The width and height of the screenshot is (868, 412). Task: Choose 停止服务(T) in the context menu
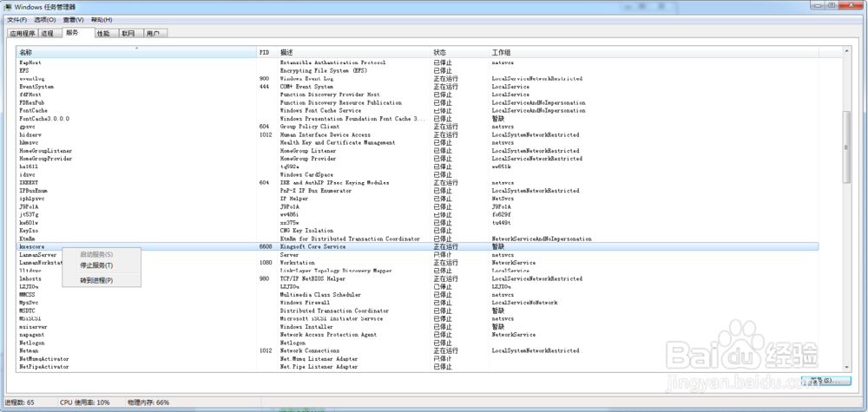click(102, 265)
